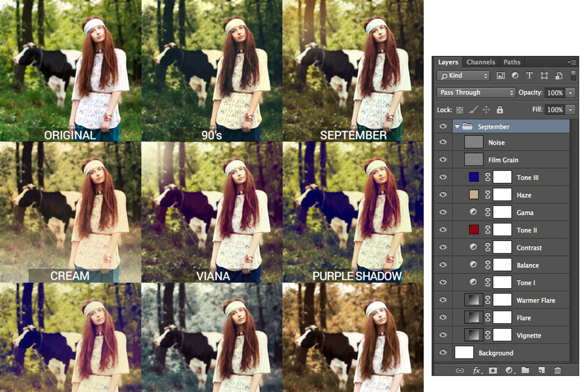588x392 pixels.
Task: Lock transparent pixels icon
Action: point(460,110)
